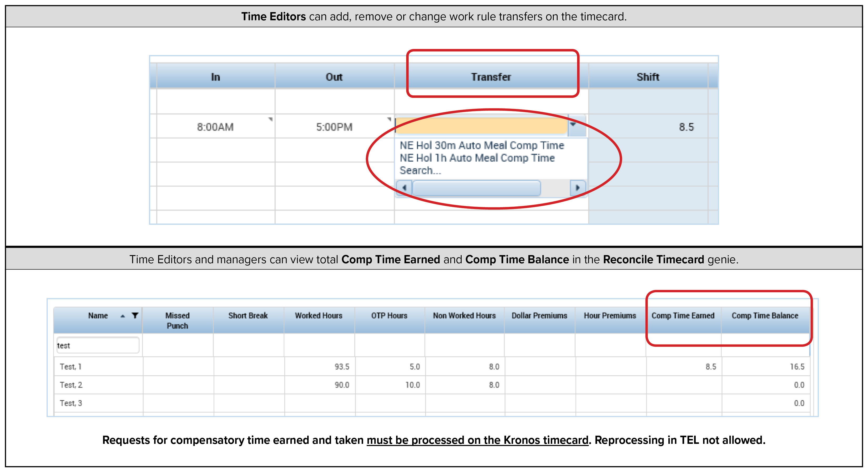Expand the 5:00PM Out cell corner marker

[x=389, y=119]
